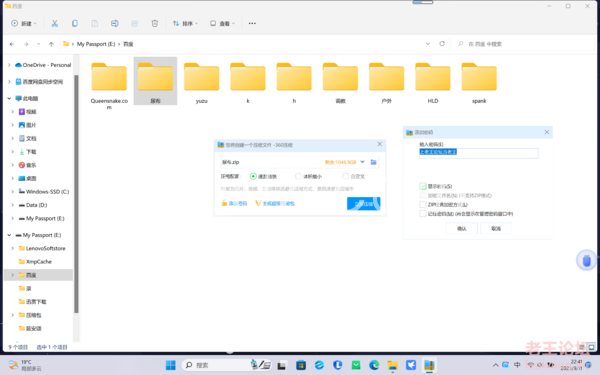Collapse the 此电脑 tree node

[9, 98]
